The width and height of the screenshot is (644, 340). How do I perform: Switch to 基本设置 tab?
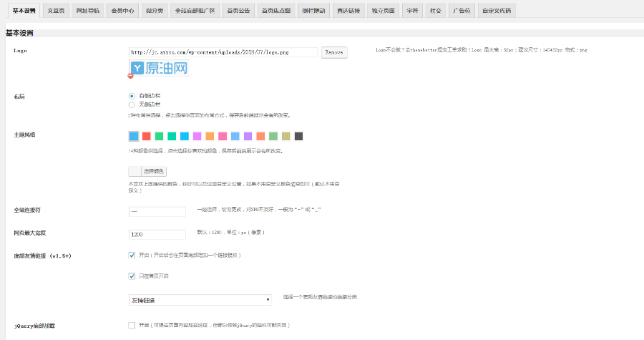tap(24, 11)
